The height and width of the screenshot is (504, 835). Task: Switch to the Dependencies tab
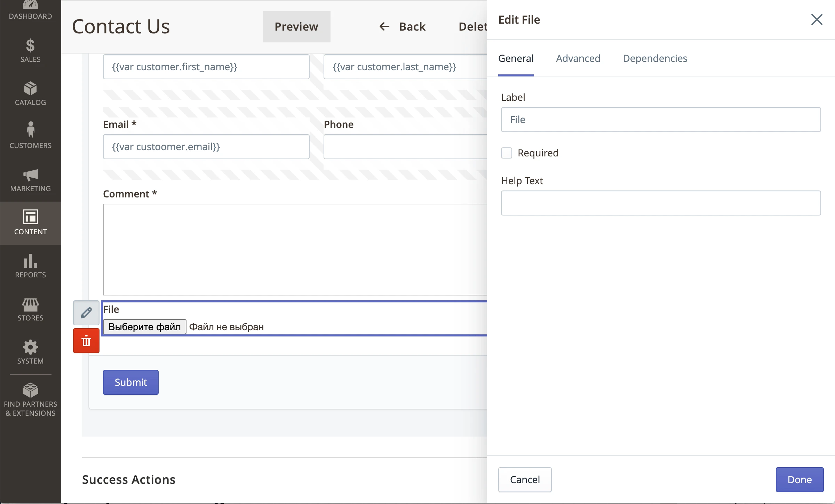pos(655,58)
